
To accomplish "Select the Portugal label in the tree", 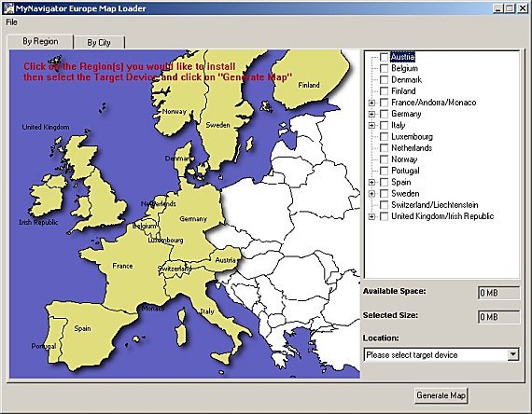I will pos(405,171).
